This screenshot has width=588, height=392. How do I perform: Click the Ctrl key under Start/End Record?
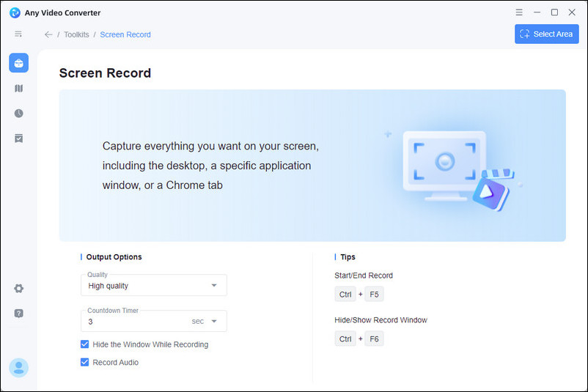[x=345, y=295]
